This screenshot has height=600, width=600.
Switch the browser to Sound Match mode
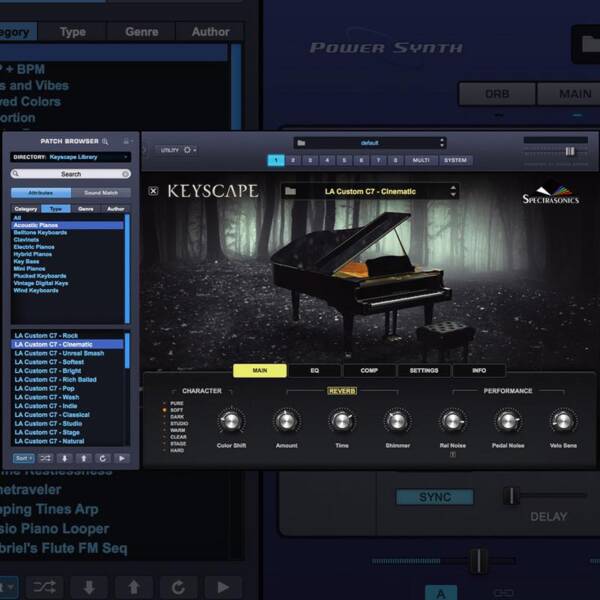101,193
